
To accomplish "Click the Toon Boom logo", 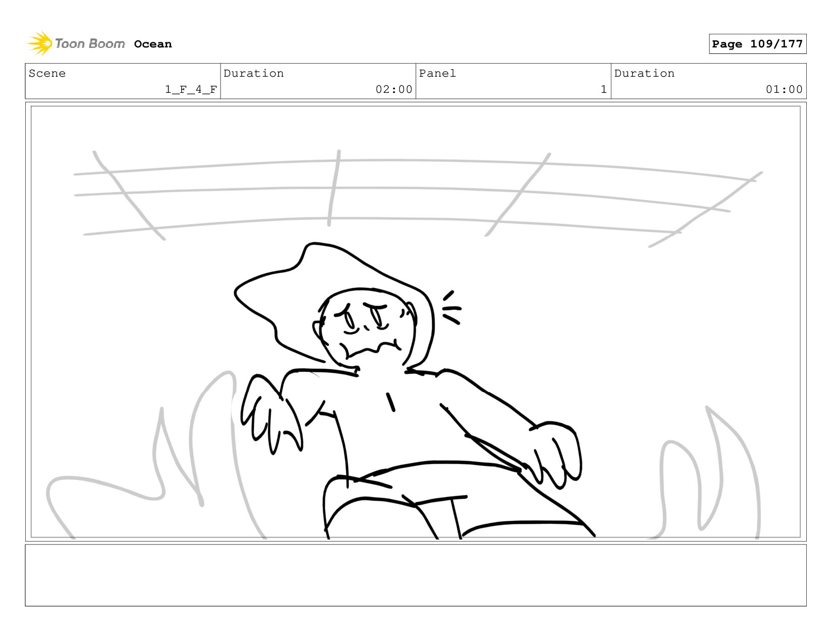I will click(76, 43).
